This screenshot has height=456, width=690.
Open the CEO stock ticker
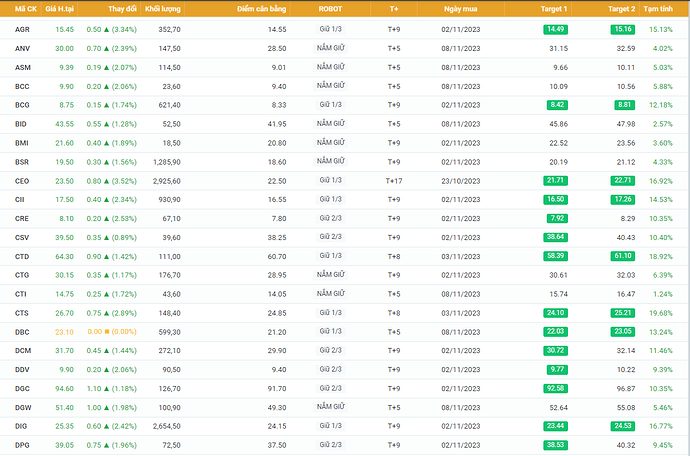tap(22, 181)
